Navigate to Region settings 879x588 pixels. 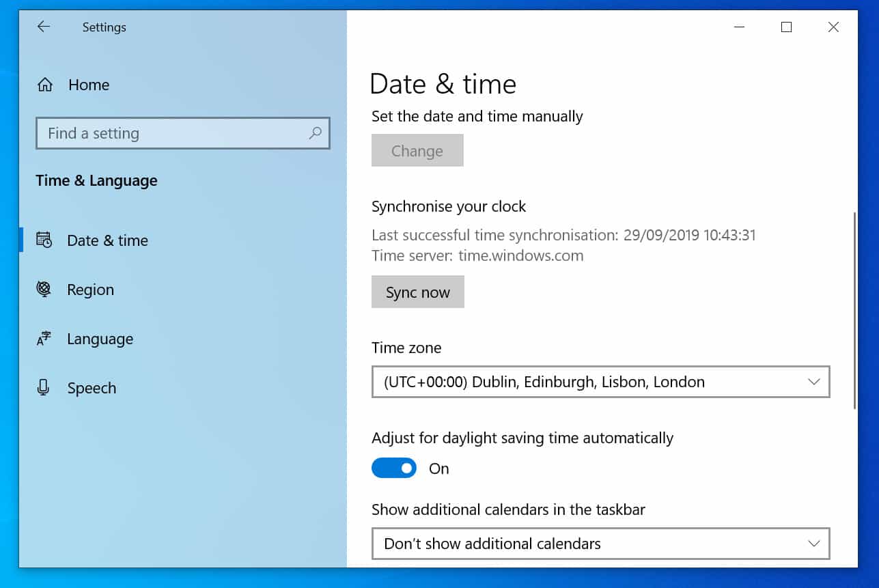click(x=89, y=289)
